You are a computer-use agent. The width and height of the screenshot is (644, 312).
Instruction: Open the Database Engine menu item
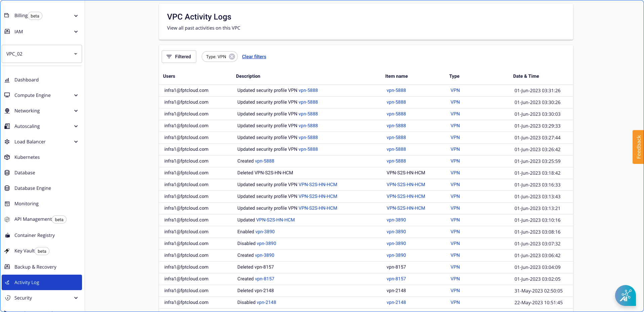(x=33, y=188)
